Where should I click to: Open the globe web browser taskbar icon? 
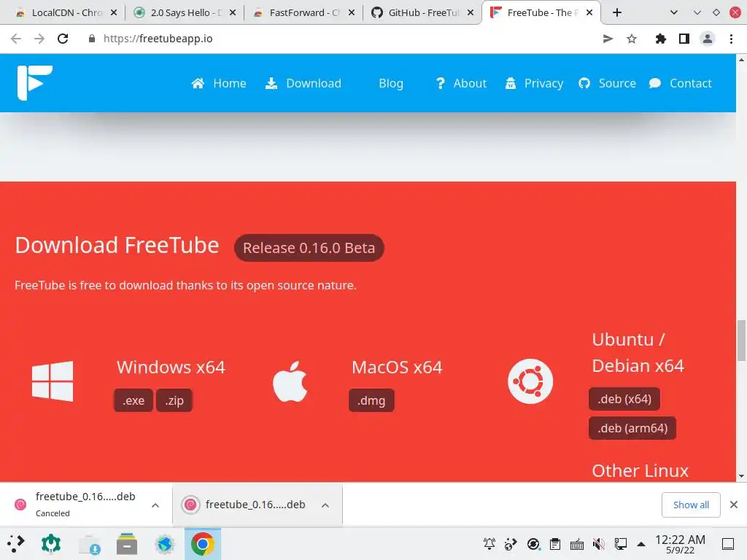(165, 544)
